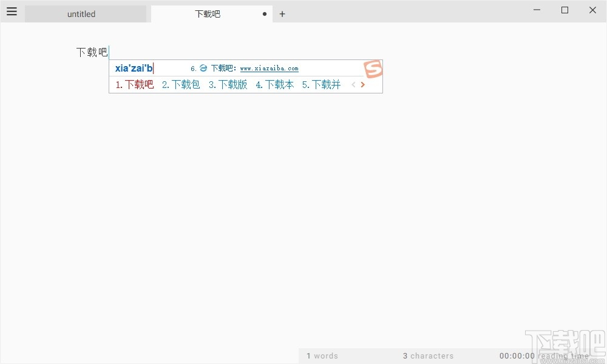
Task: Select candidate 2 下载包
Action: click(x=181, y=84)
